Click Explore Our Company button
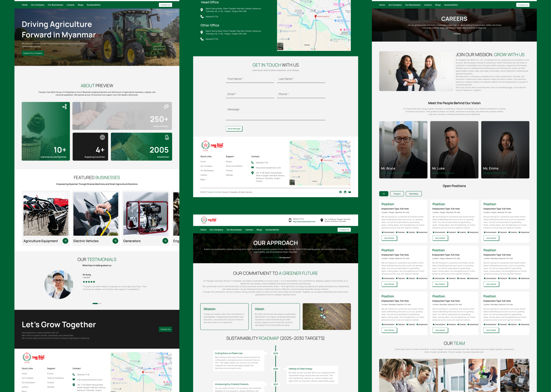This screenshot has height=392, width=551. click(x=33, y=53)
